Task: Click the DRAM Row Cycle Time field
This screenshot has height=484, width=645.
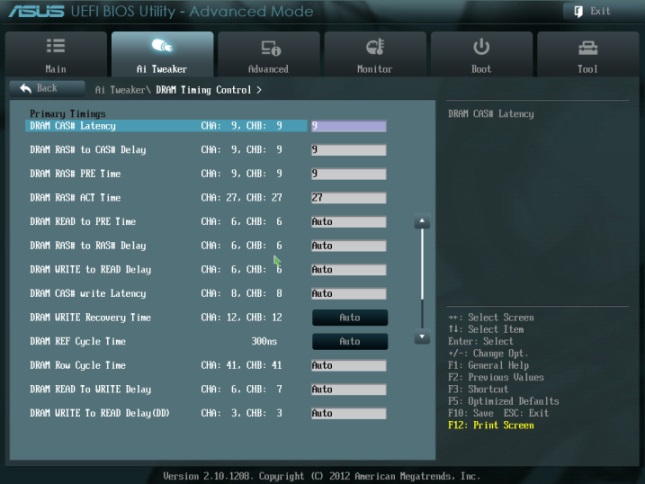Action: click(348, 366)
